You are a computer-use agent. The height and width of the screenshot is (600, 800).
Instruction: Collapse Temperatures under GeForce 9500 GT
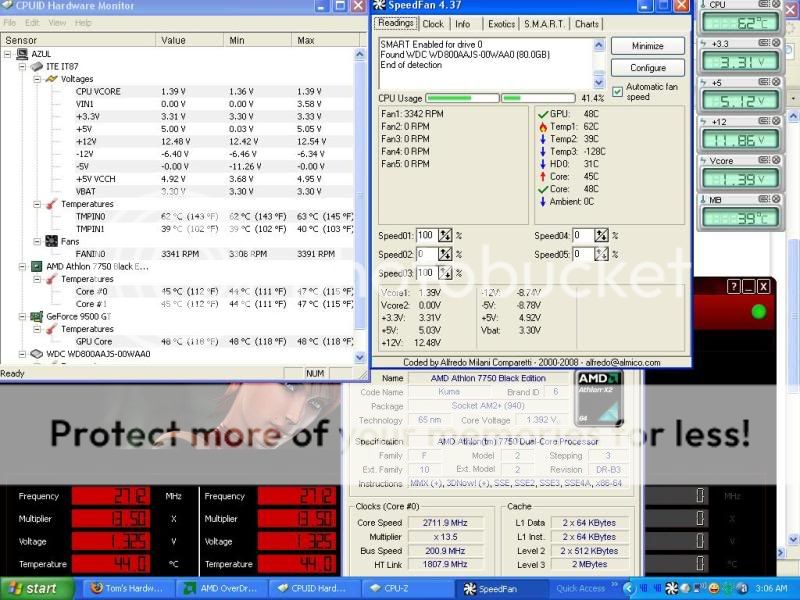37,329
